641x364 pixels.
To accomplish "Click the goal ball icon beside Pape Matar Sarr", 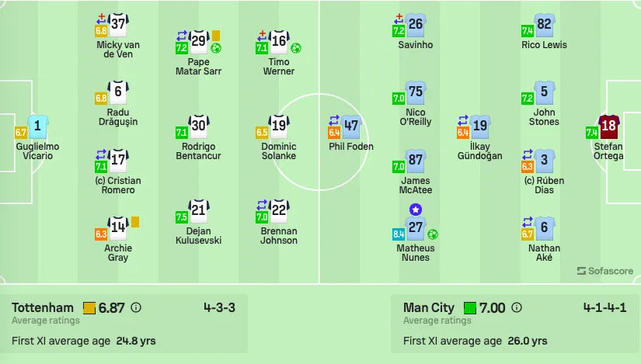I will click(x=216, y=49).
